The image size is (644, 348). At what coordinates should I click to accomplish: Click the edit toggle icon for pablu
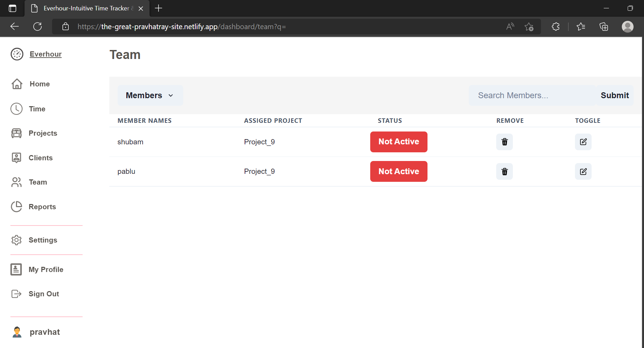(x=583, y=171)
